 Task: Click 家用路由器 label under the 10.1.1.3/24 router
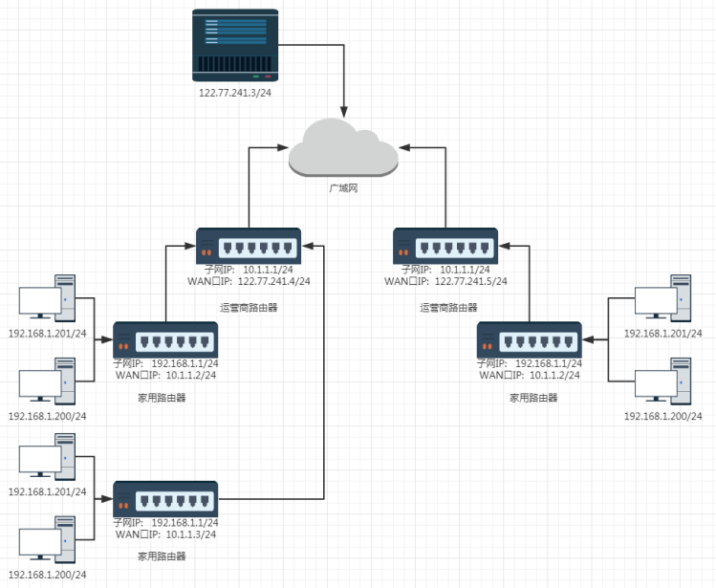162,556
